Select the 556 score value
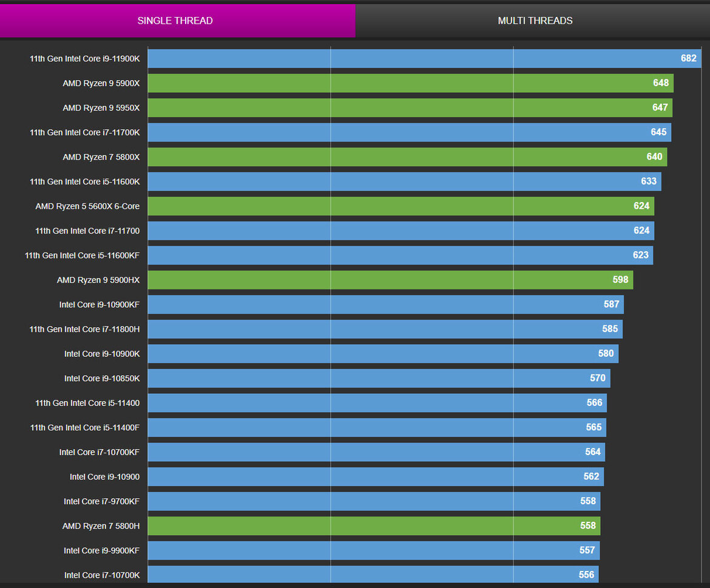The height and width of the screenshot is (588, 710). 586,575
